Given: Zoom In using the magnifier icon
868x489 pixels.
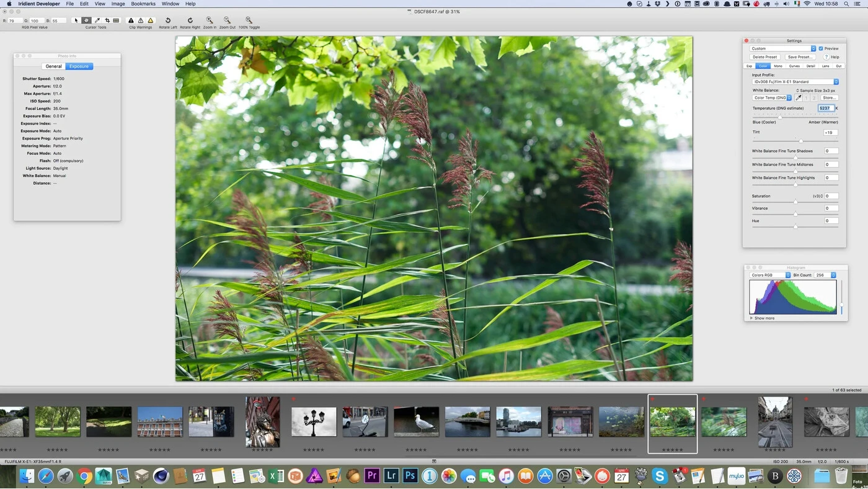Looking at the screenshot, I should [210, 20].
